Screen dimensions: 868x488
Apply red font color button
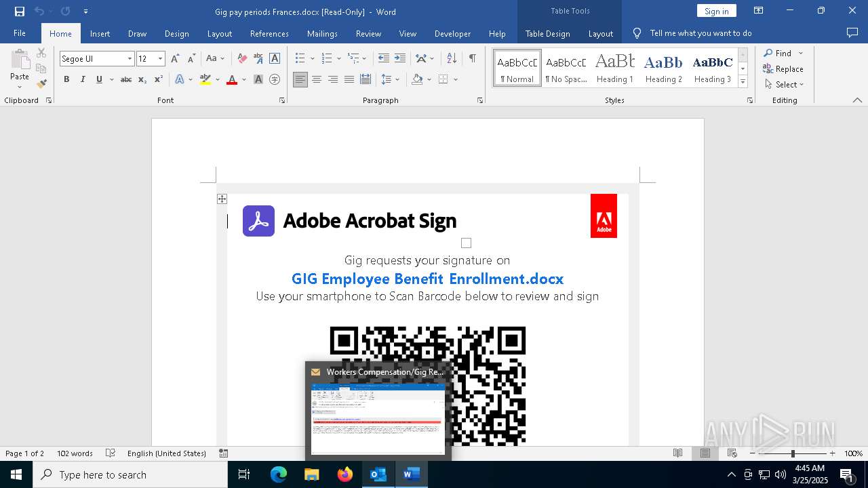[x=232, y=79]
